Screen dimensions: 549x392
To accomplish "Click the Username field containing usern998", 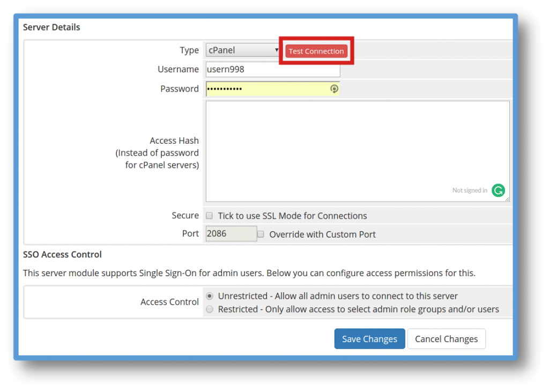I will click(273, 70).
